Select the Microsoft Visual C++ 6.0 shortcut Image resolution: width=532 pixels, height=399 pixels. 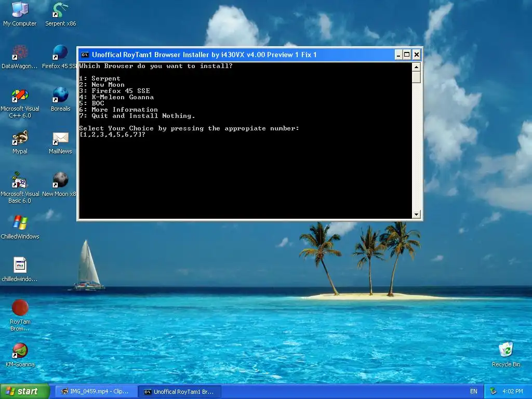[x=20, y=103]
